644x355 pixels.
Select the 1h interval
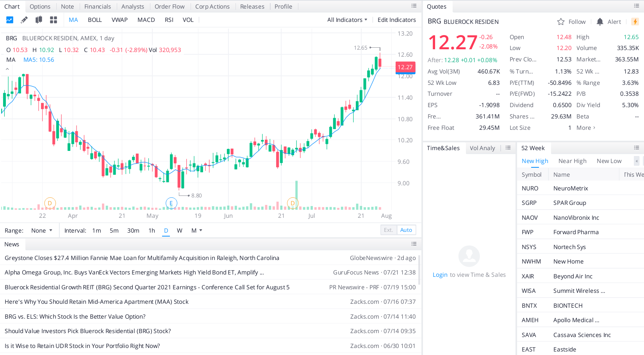[x=152, y=231]
